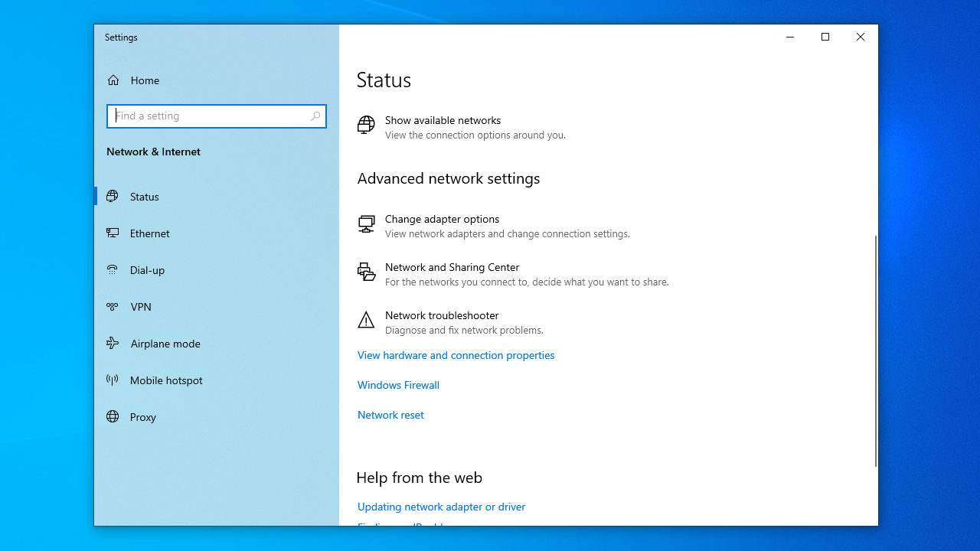Screen dimensions: 980x551
Task: Click "View network adapters and change connection settings." text
Action: point(508,234)
